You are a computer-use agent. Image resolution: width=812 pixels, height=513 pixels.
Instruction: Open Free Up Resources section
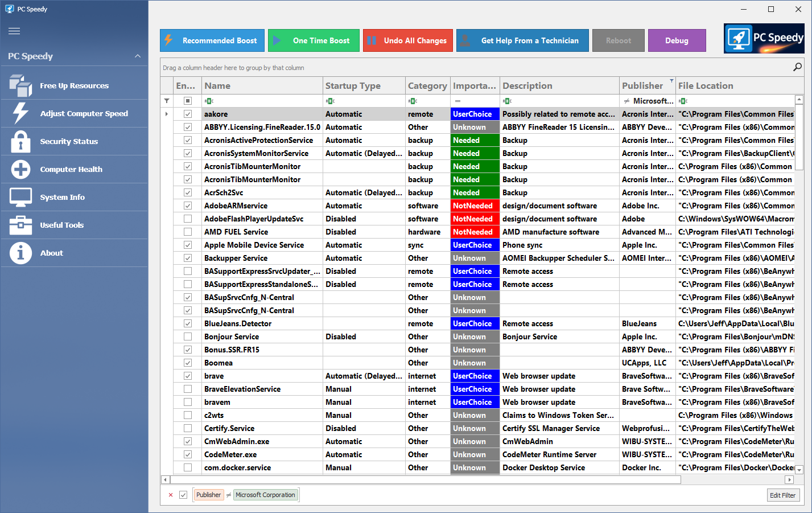(74, 86)
